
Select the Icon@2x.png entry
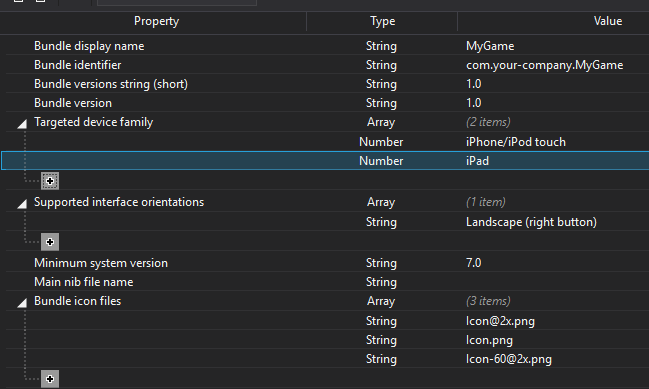500,321
